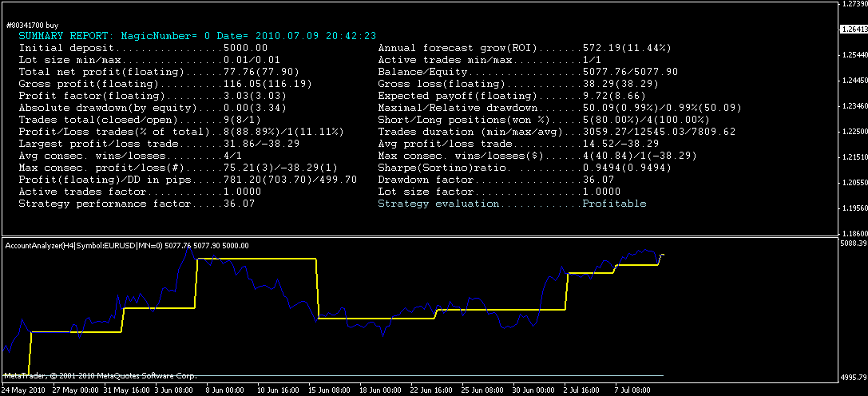This screenshot has width=868, height=396.
Task: Click the Drawdown factor 36.07 row
Action: (495, 180)
